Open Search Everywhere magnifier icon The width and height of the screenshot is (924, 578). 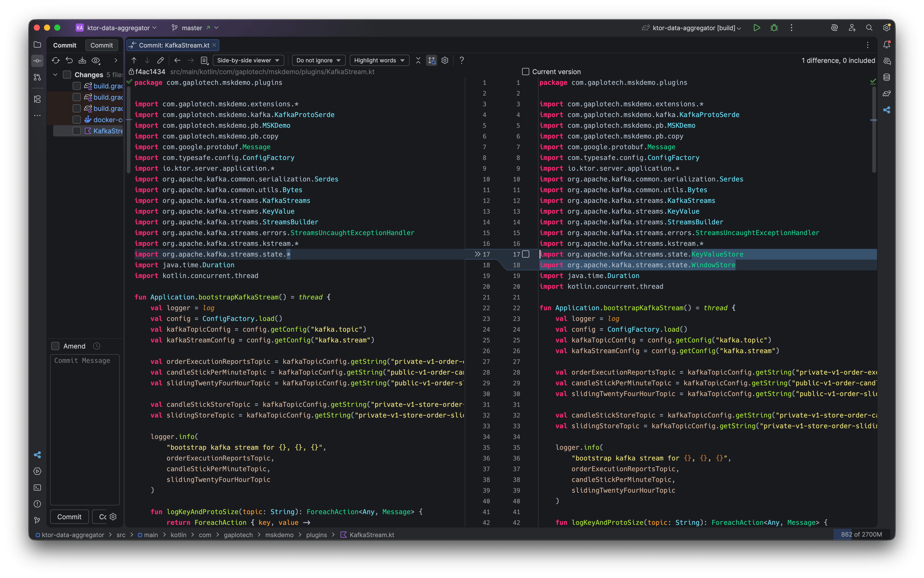[869, 28]
